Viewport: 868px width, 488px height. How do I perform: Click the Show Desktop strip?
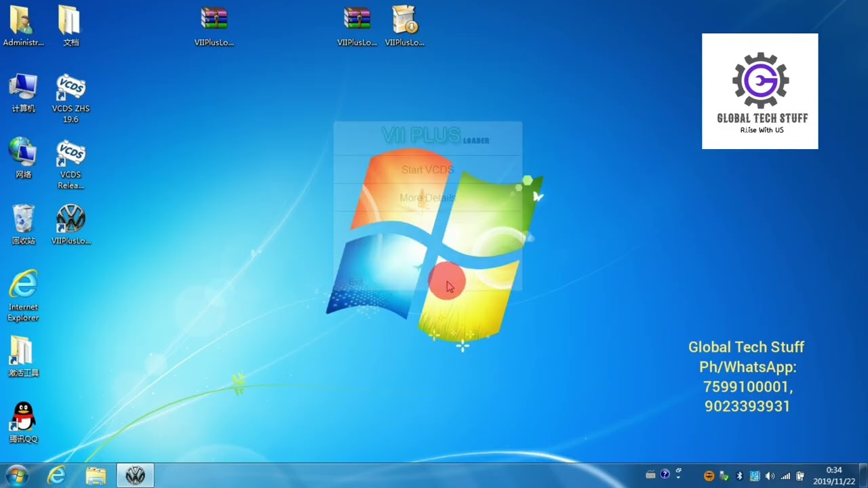pos(863,476)
